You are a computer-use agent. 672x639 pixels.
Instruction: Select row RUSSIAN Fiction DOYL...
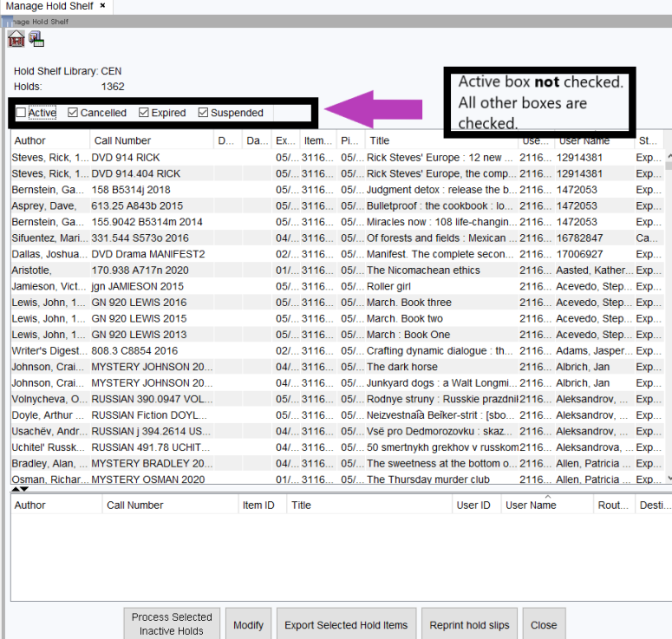[x=337, y=415]
